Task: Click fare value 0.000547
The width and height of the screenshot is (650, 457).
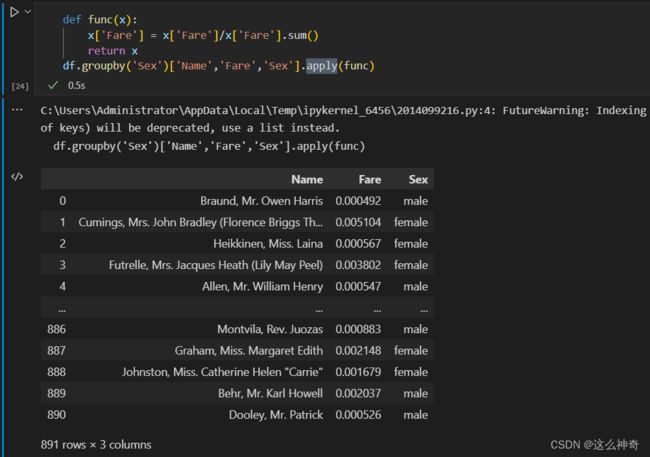Action: (x=358, y=287)
